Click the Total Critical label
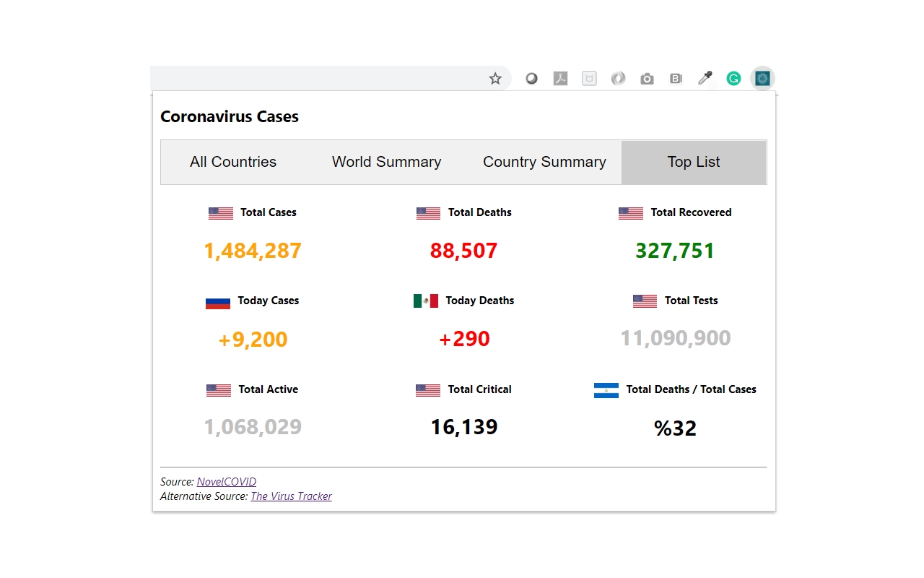This screenshot has height=578, width=924. pos(479,389)
